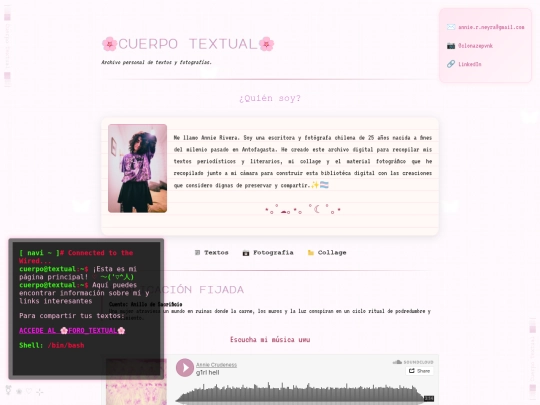
Task: Open Annie Rivera's profile photo
Action: [137, 168]
